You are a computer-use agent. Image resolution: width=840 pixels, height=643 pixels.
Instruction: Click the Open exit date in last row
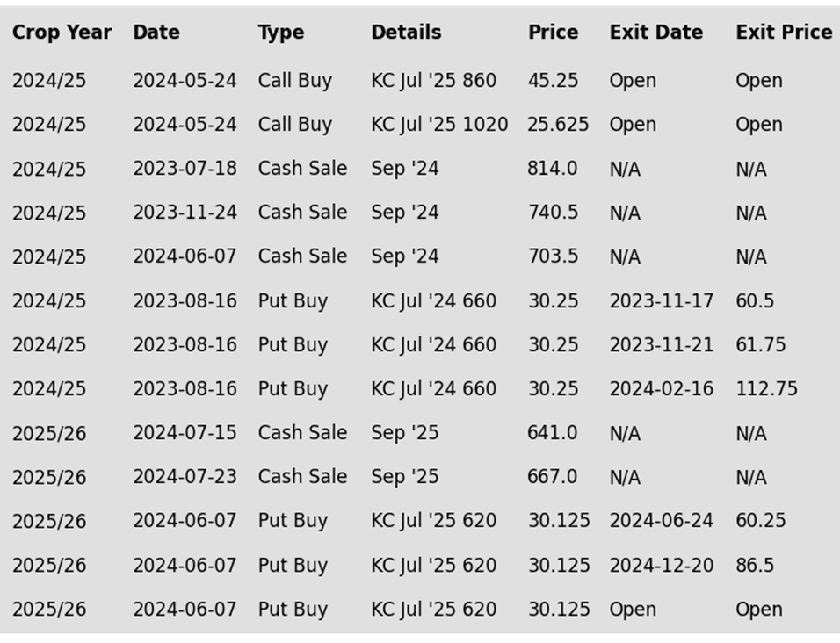(632, 610)
